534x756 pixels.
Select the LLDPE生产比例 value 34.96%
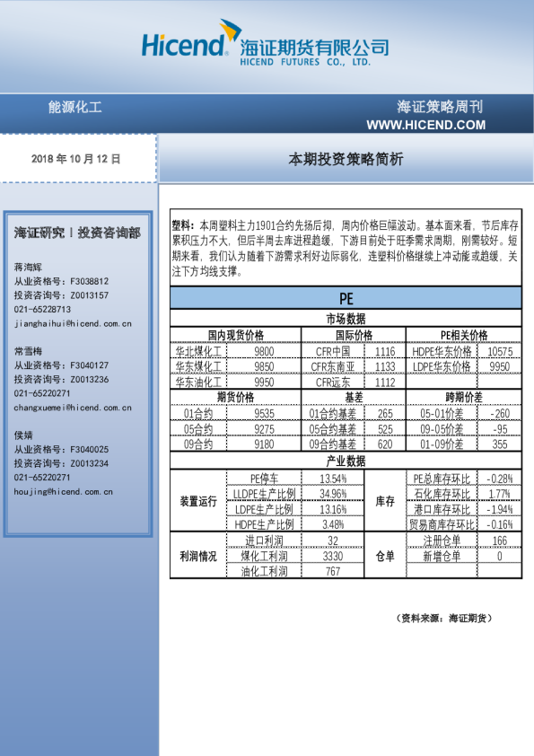333,494
